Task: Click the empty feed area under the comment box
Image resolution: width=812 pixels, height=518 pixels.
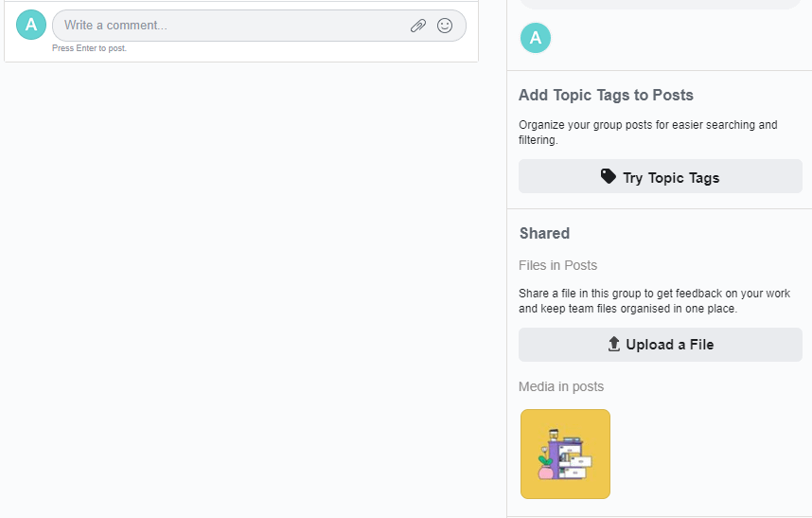Action: point(241,290)
